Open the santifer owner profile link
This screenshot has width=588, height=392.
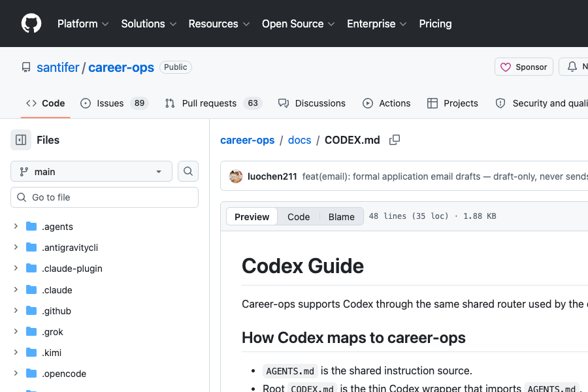pyautogui.click(x=57, y=67)
